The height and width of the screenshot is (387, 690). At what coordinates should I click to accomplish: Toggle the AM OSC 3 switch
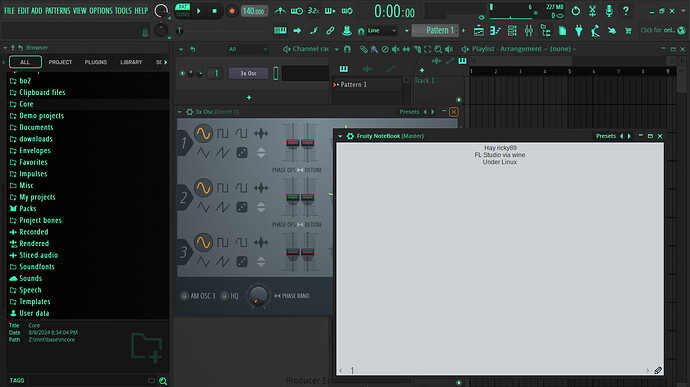pos(184,296)
